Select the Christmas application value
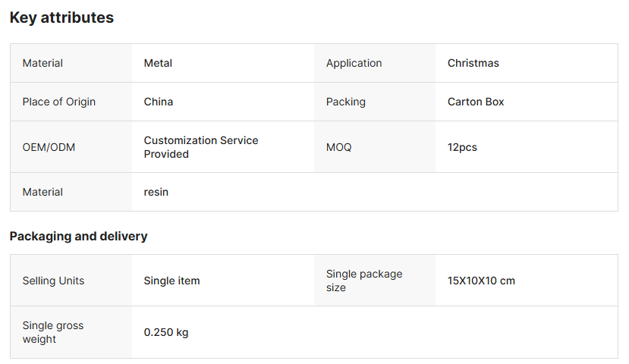This screenshot has width=629, height=364. (x=473, y=63)
